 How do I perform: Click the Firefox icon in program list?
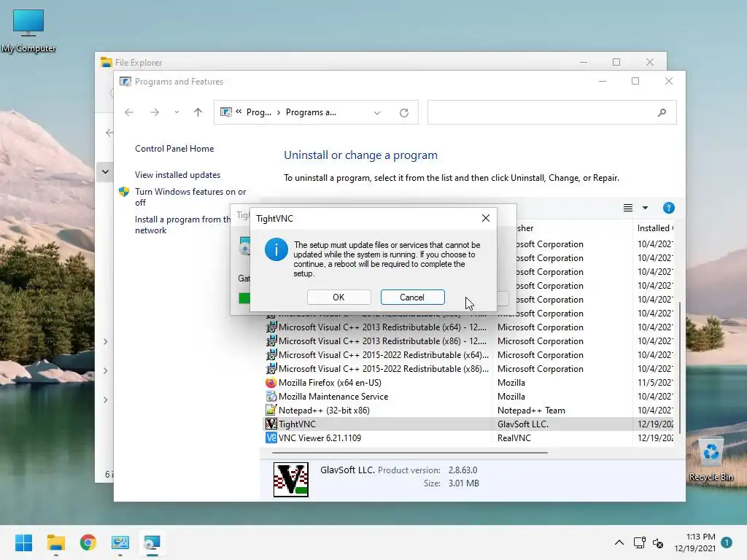pos(271,382)
